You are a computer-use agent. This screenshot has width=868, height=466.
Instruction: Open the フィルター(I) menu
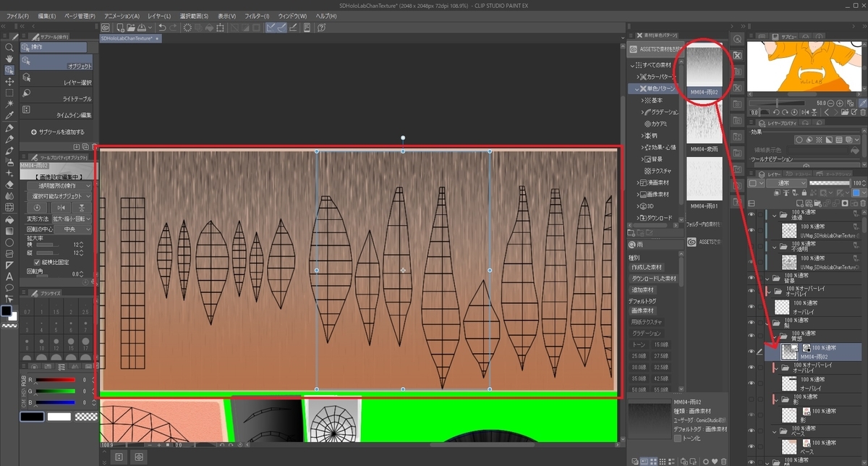point(257,16)
